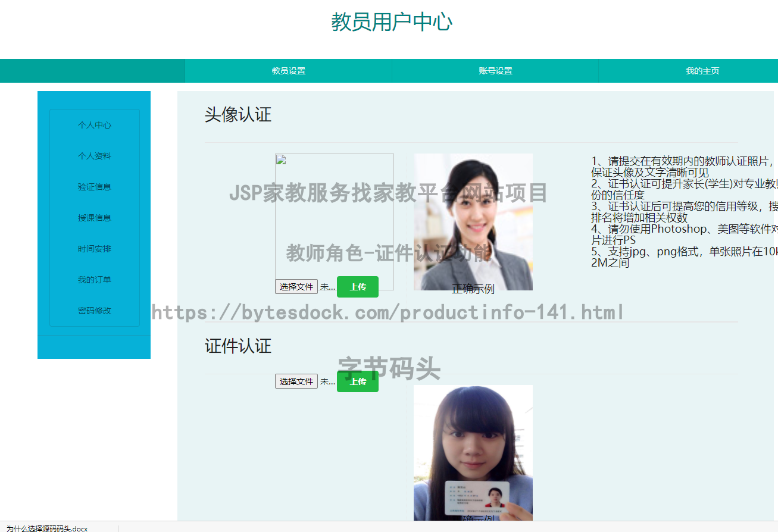Open 授课信息 sidebar item
This screenshot has width=778, height=532.
pos(95,218)
